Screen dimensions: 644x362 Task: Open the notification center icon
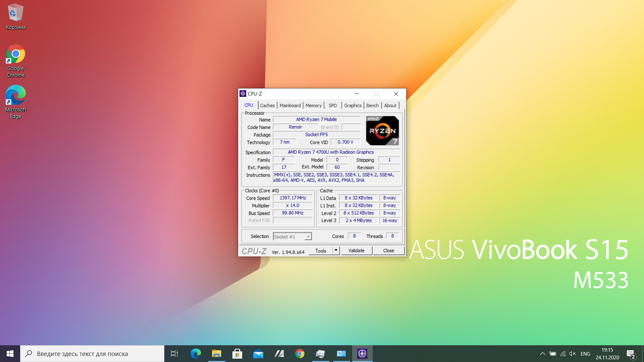631,354
